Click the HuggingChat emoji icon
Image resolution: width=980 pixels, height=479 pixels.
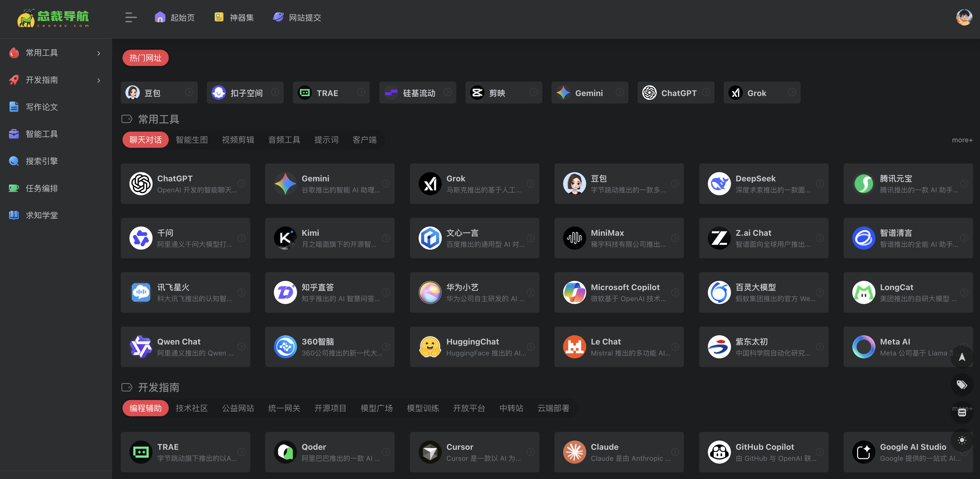tap(430, 347)
